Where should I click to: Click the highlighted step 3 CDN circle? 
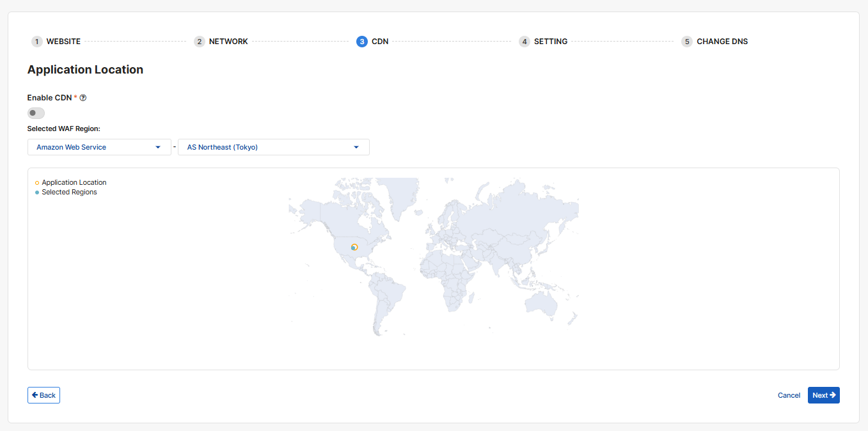coord(362,42)
